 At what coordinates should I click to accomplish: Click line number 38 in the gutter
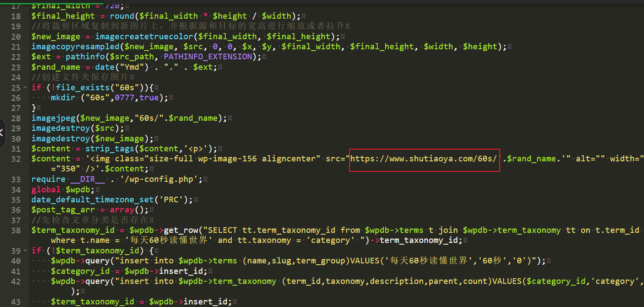tap(16, 230)
